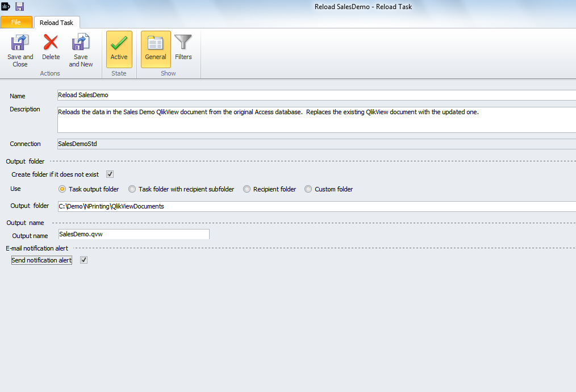Click the Output folder path field
The width and height of the screenshot is (576, 392).
coord(316,206)
